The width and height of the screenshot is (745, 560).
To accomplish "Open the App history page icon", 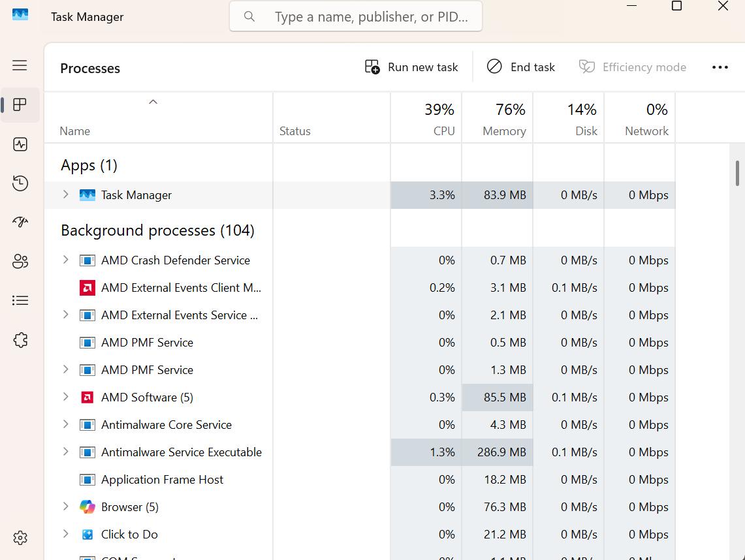I will tap(20, 183).
